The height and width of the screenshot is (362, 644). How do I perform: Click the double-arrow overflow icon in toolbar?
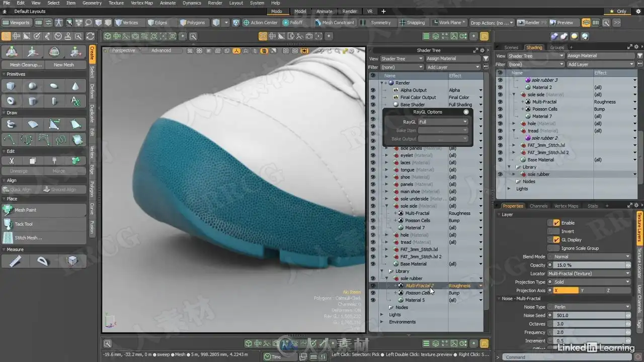pos(616,23)
